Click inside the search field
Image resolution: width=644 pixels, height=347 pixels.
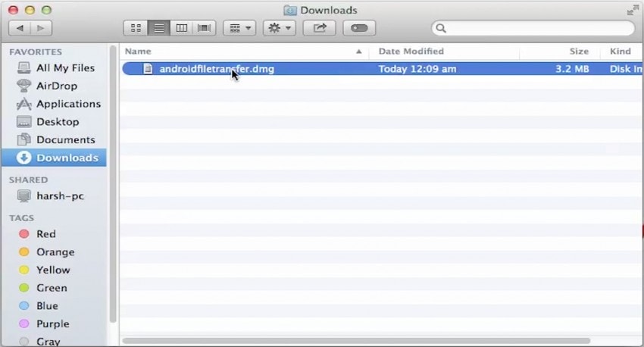click(x=533, y=28)
